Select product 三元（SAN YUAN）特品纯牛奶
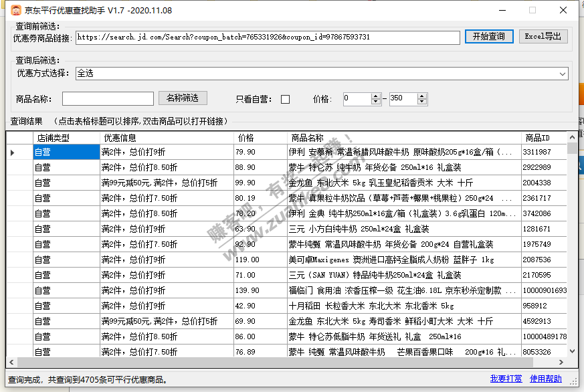Screen dimensions: 584x392 pos(404,275)
